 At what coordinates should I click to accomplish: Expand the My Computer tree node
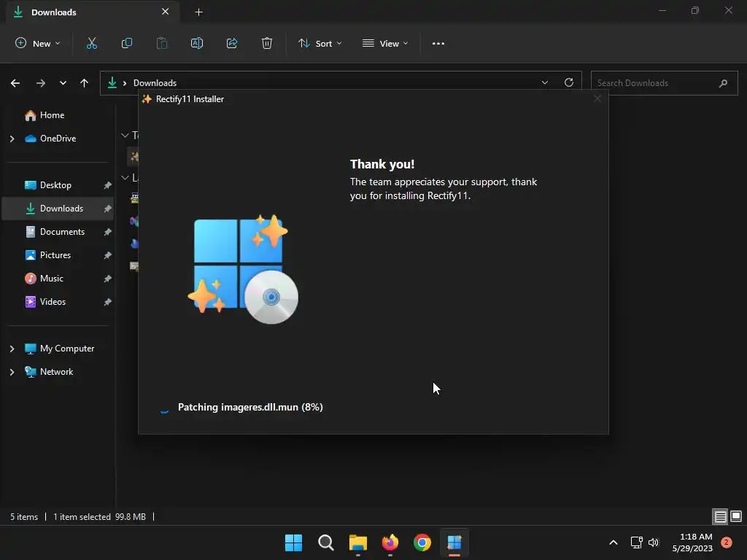(12, 349)
